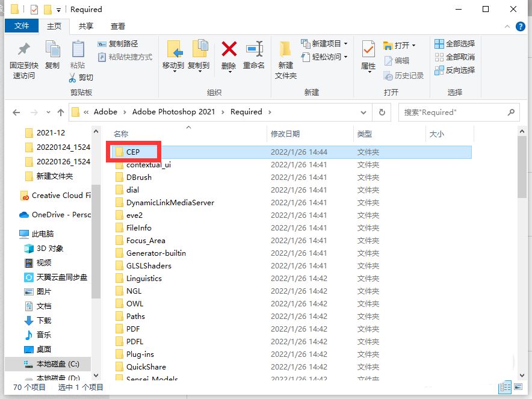Expand the chevron after Required in path
This screenshot has width=532, height=399.
270,112
